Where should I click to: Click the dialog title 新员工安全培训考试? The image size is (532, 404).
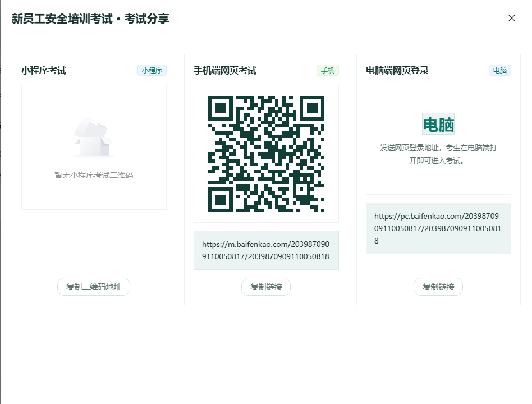point(62,19)
